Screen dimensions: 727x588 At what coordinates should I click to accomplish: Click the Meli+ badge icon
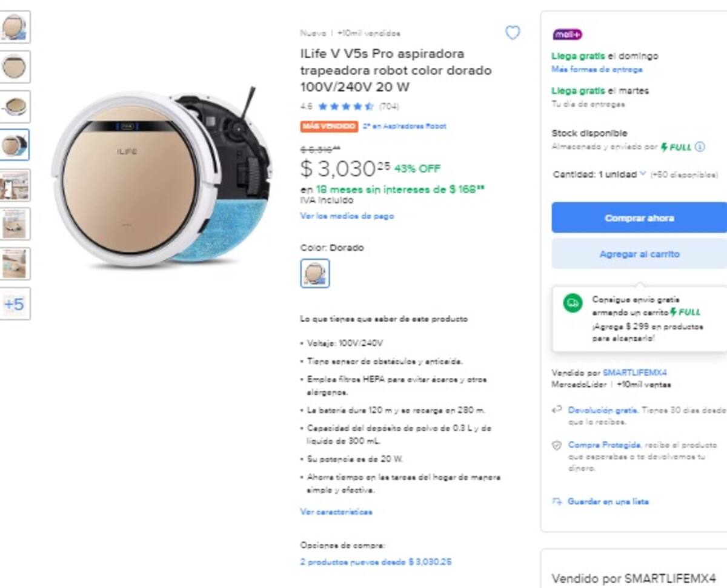567,35
